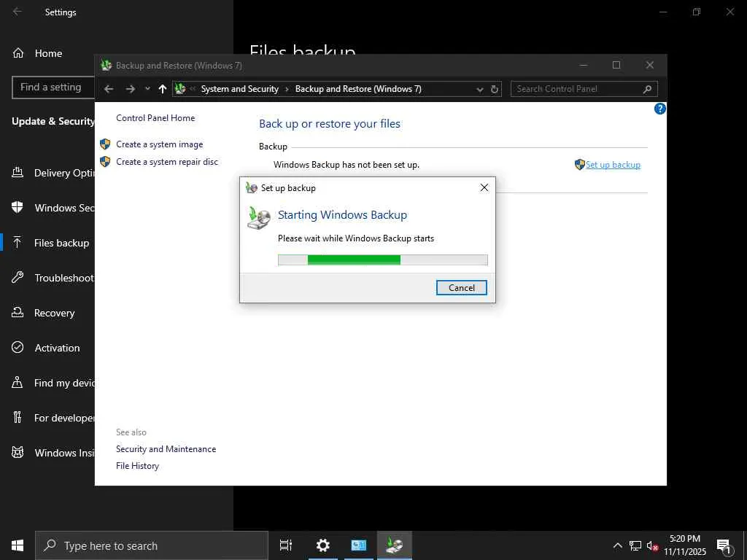
Task: Click the muted speaker tray icon
Action: coord(652,545)
